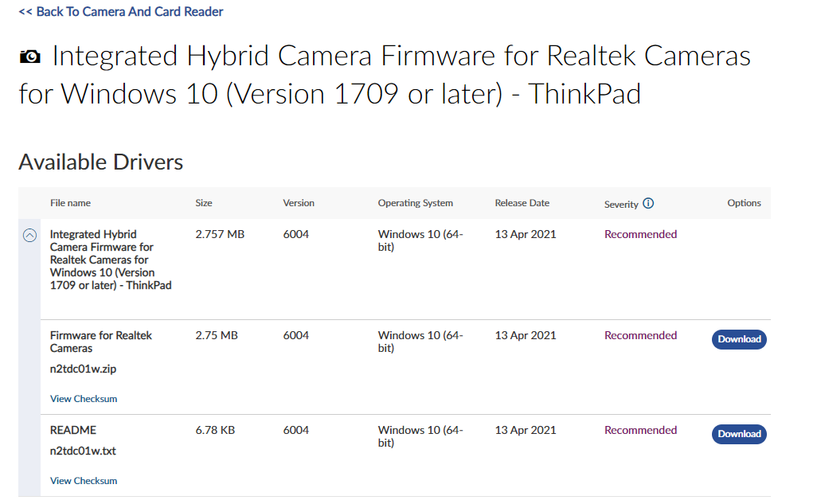Click Recommended severity in the README row

pyautogui.click(x=640, y=430)
